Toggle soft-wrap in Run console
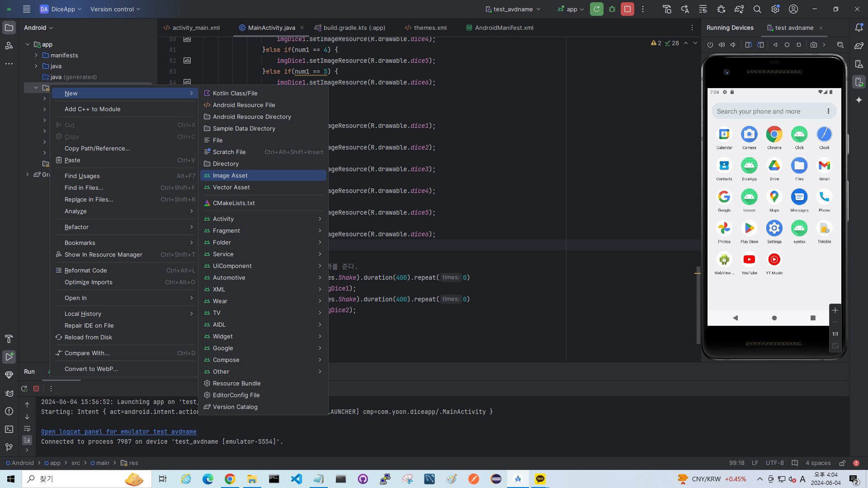Viewport: 868px width, 488px height. (27, 428)
